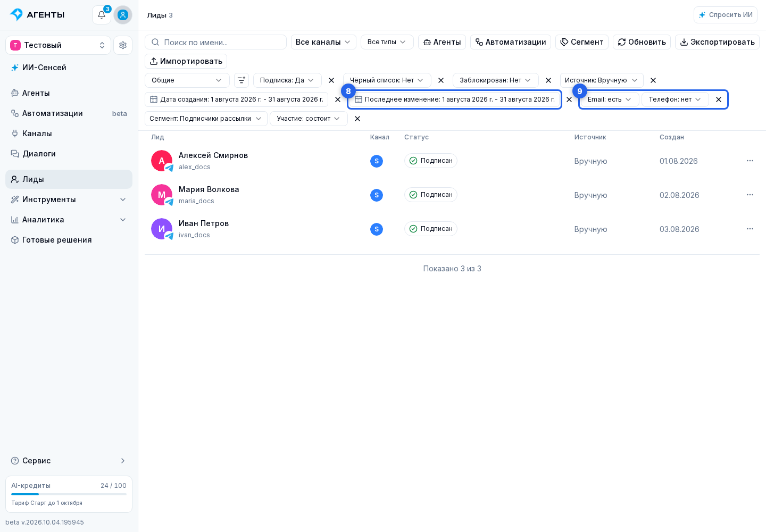Change the Email: есть filter
The width and height of the screenshot is (766, 532).
(x=610, y=99)
